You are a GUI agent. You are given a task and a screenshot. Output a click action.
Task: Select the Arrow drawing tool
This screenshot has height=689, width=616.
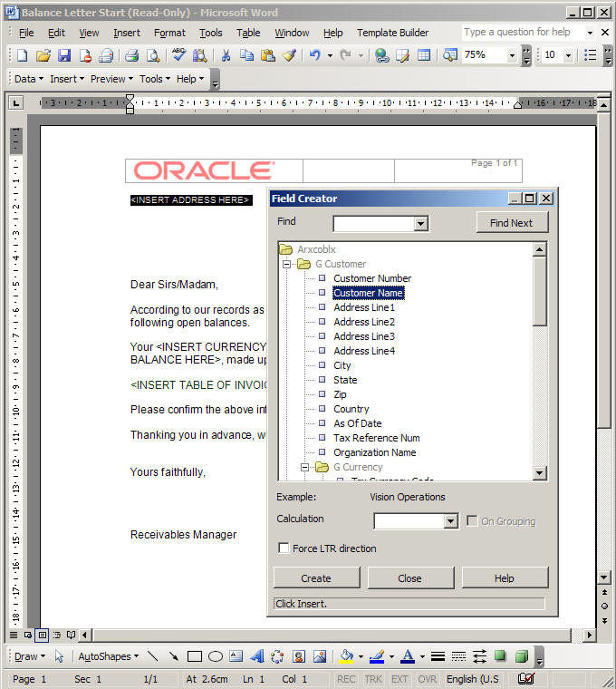pyautogui.click(x=174, y=656)
